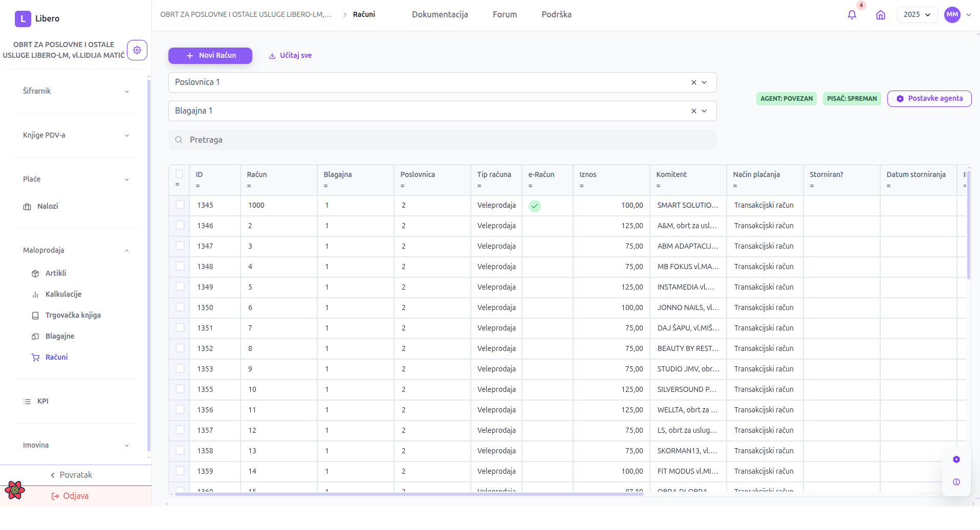Click the Pretraga search field

pos(442,140)
